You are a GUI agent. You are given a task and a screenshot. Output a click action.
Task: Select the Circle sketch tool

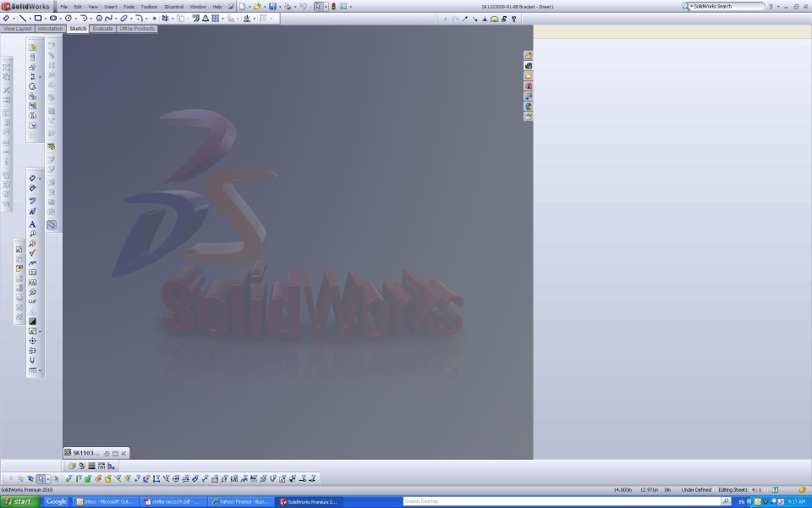(x=68, y=18)
